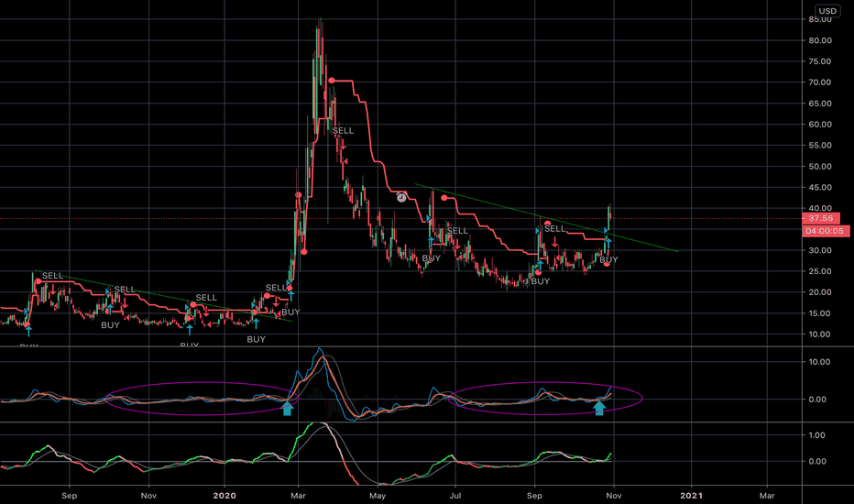Screen dimensions: 854x504
Task: Click the 20.00 price axis label
Action: (820, 292)
